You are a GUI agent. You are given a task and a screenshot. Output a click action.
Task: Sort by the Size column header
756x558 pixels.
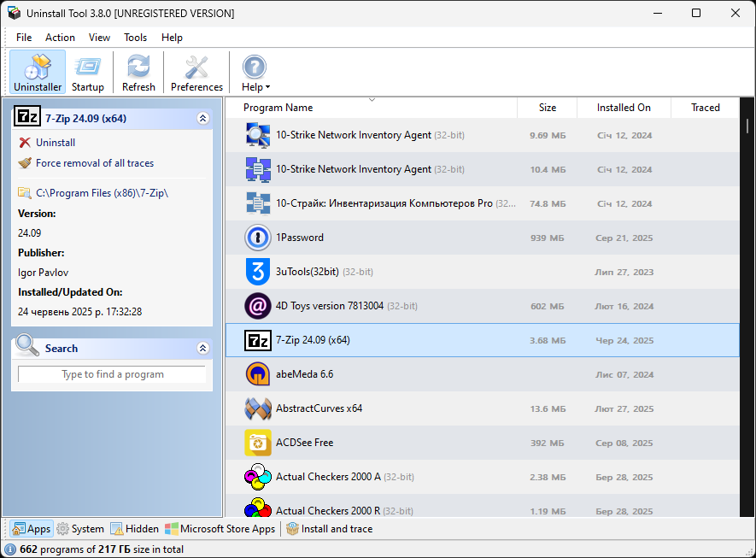pos(548,108)
